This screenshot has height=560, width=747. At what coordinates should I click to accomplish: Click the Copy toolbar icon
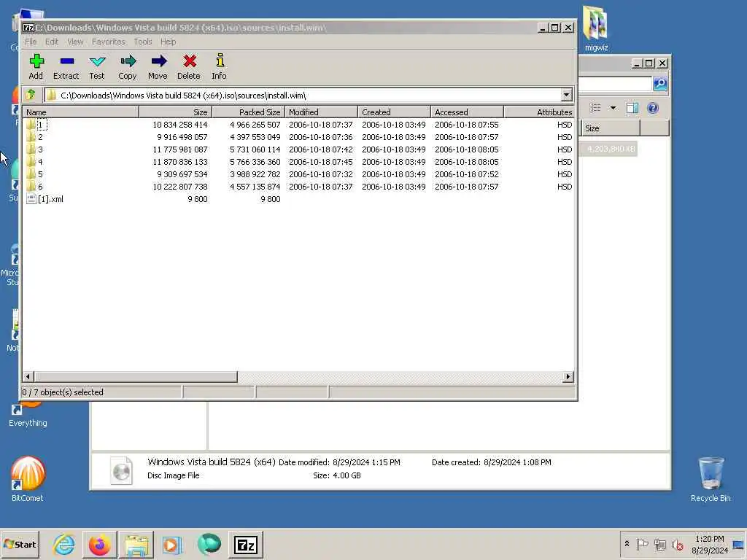(128, 66)
